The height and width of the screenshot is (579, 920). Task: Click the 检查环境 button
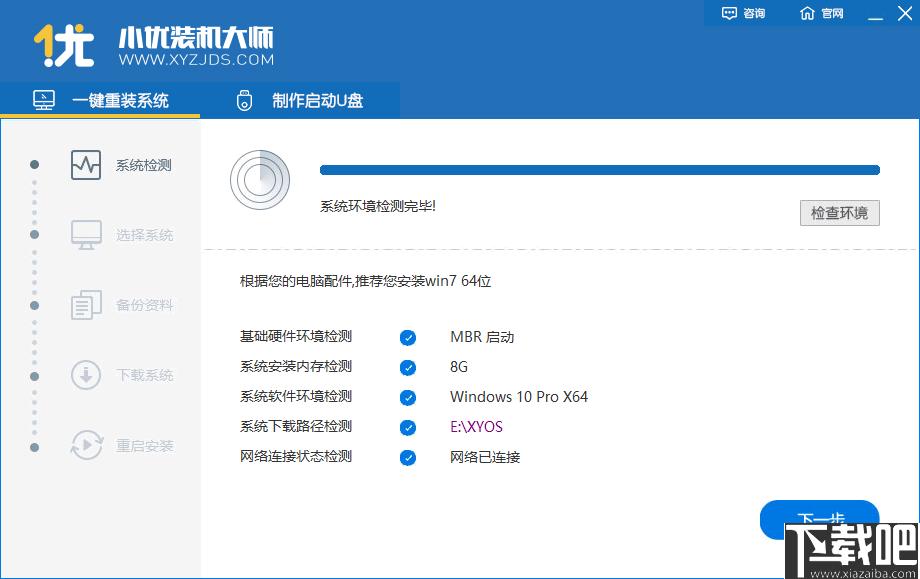pyautogui.click(x=840, y=213)
